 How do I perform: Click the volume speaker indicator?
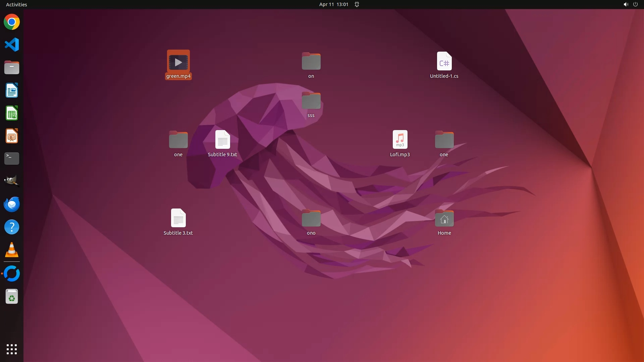coord(626,4)
